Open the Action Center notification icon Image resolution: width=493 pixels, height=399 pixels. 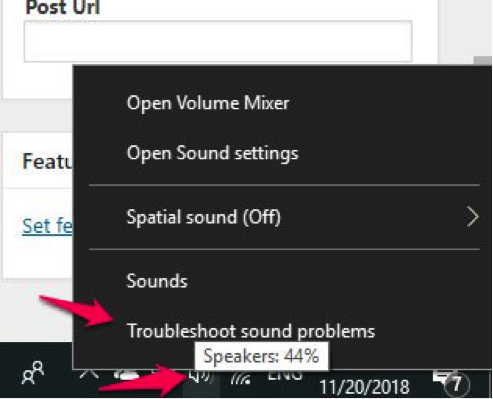pyautogui.click(x=451, y=382)
